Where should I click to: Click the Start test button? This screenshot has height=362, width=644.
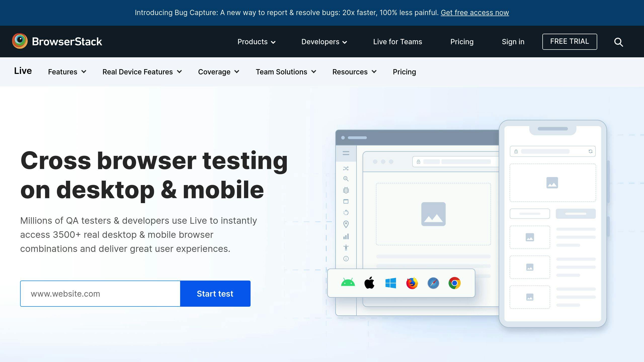(x=215, y=293)
